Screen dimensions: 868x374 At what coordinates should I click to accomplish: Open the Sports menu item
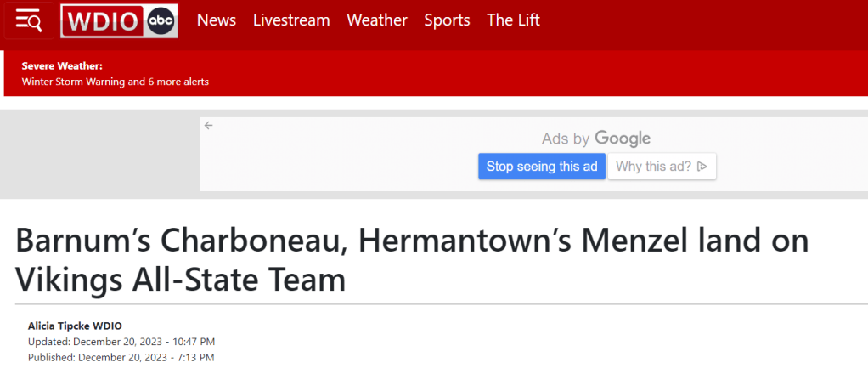click(x=447, y=20)
